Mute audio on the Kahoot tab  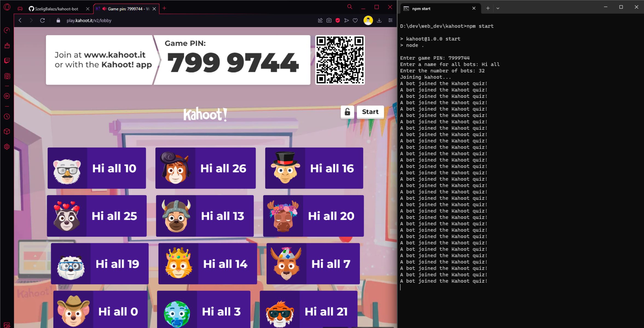click(x=104, y=9)
